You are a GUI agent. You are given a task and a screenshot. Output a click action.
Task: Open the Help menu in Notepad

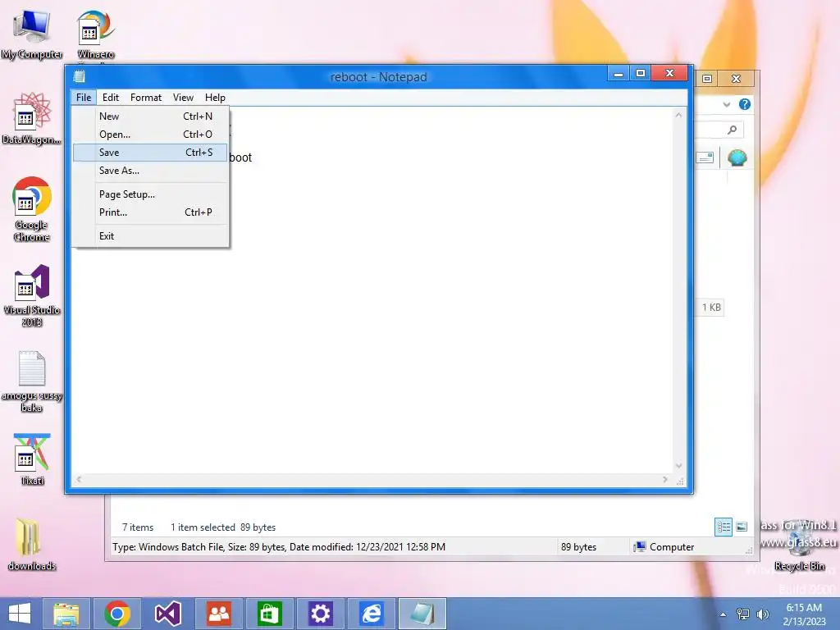215,98
